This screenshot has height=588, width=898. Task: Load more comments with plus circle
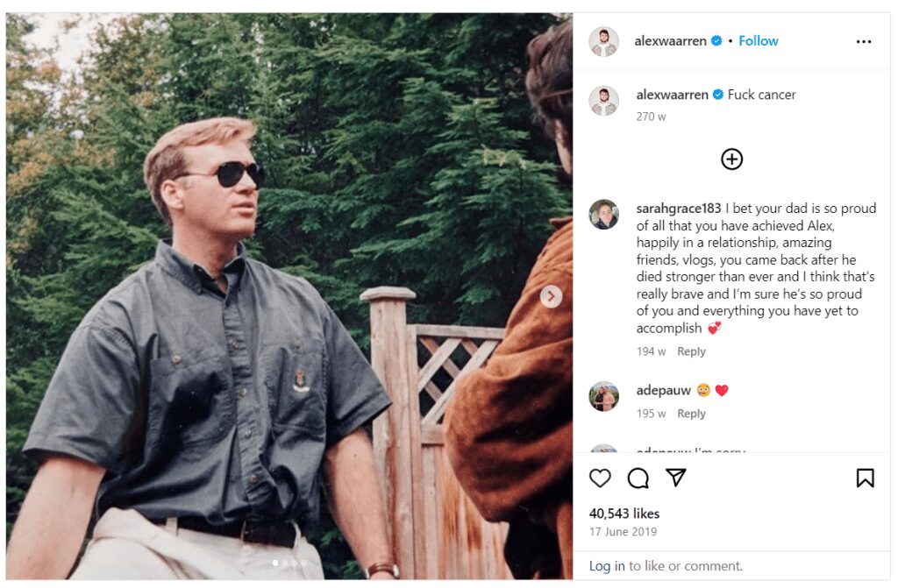(732, 159)
